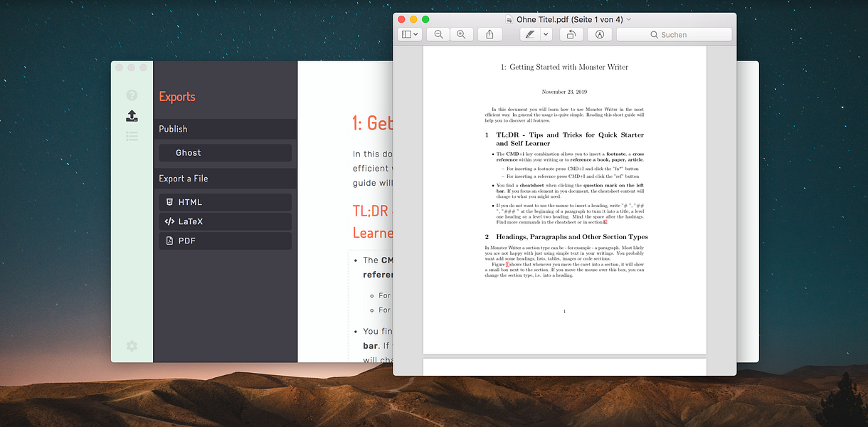This screenshot has height=427, width=868.
Task: Open settings gear in Monster Writer sidebar
Action: click(132, 346)
